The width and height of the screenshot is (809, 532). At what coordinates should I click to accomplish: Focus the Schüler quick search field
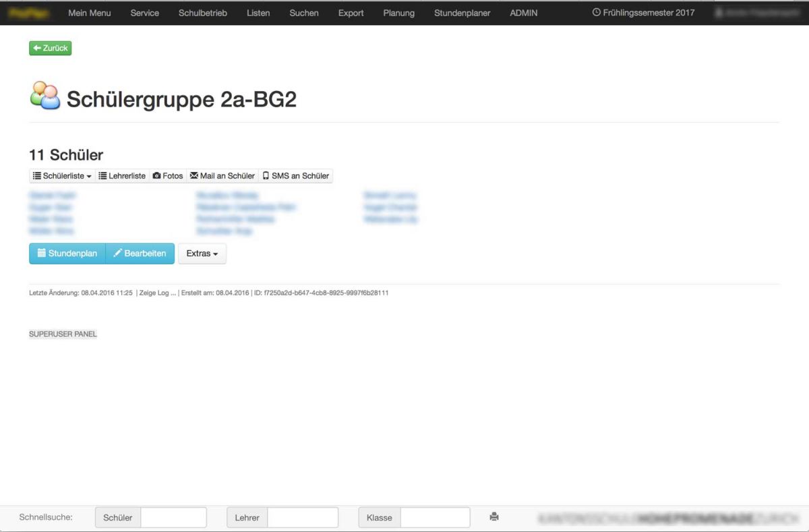click(x=173, y=518)
